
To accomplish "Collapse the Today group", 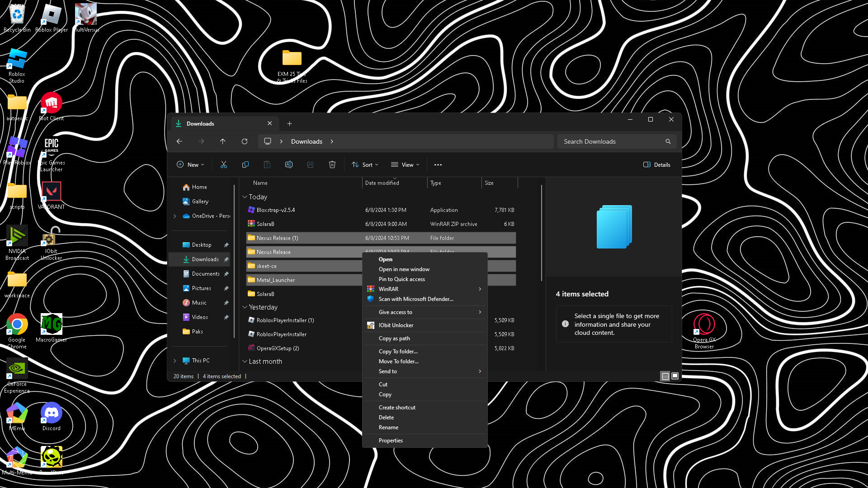I will pos(245,197).
